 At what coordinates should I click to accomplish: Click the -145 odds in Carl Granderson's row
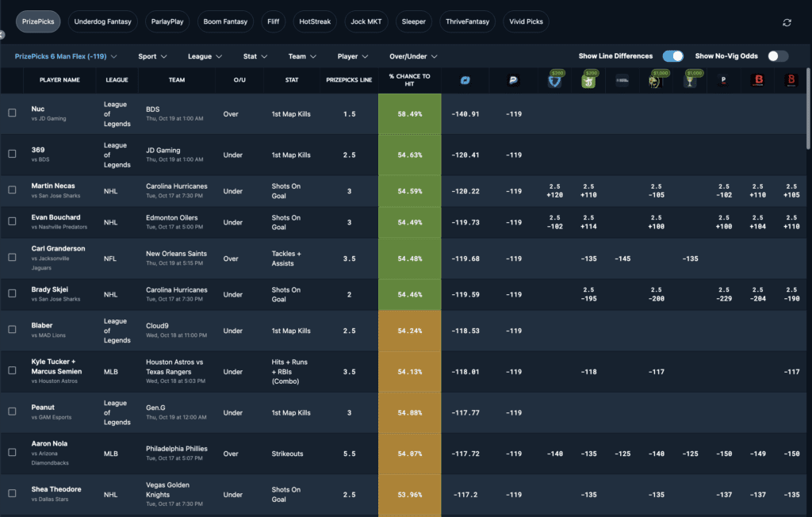[622, 258]
